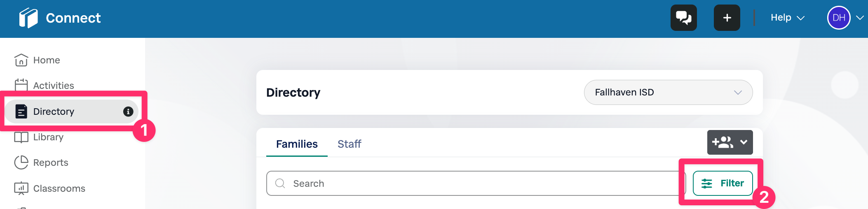
Task: Open Directory in the sidebar
Action: pyautogui.click(x=54, y=111)
